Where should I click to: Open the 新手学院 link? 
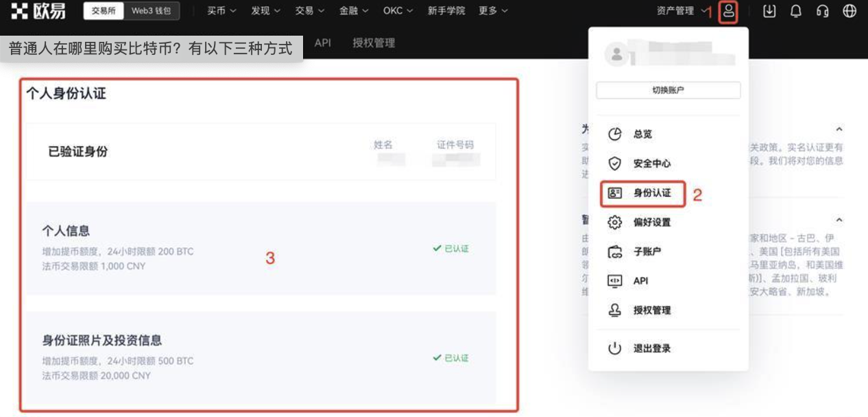pyautogui.click(x=446, y=11)
